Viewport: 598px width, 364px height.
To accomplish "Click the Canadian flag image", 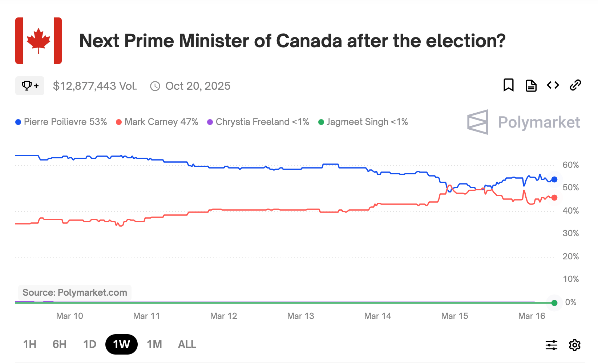I will (38, 40).
